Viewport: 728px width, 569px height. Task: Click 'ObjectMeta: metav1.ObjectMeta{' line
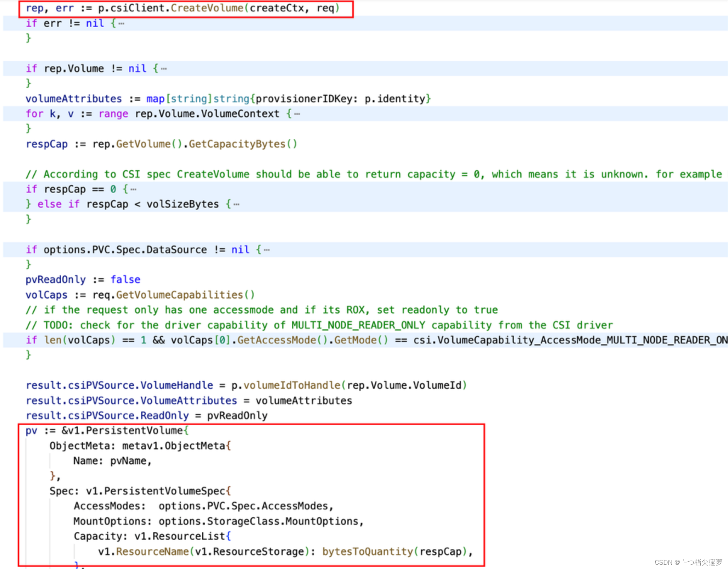(x=140, y=446)
